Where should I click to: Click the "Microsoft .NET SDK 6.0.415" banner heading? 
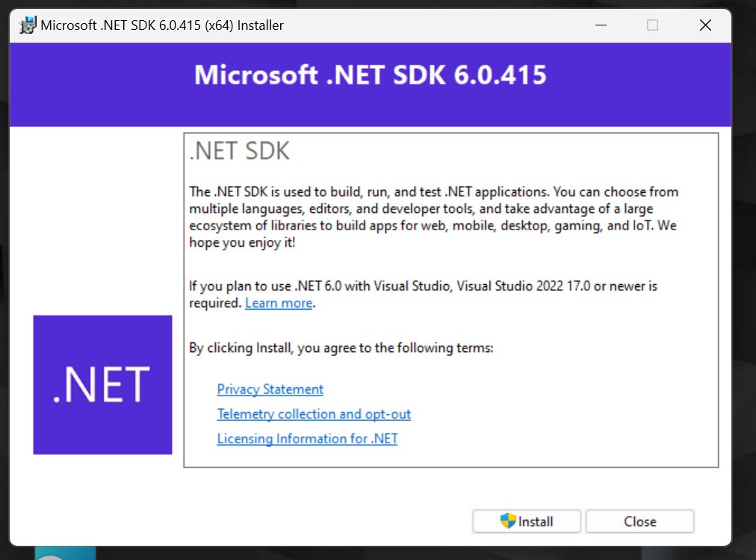coord(371,75)
